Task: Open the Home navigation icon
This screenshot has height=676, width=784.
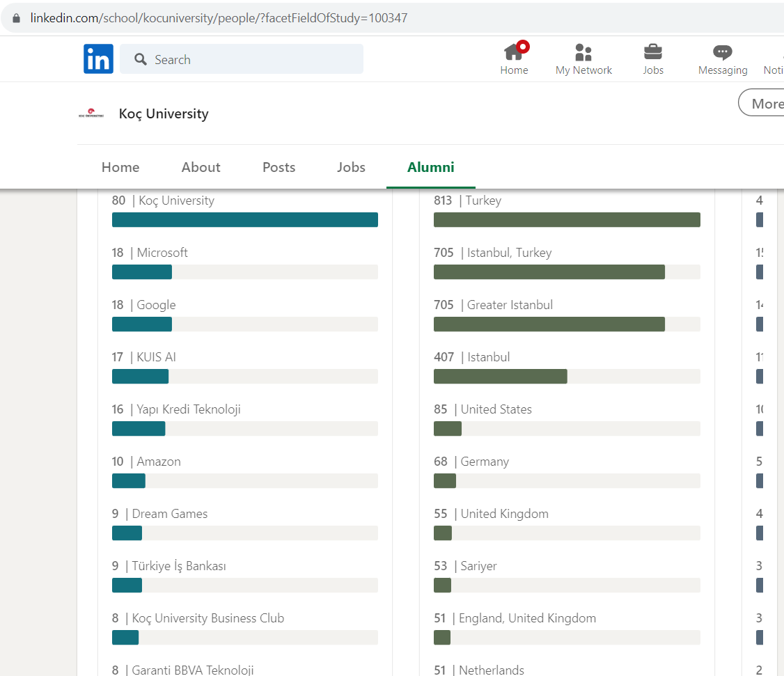Action: tap(514, 53)
